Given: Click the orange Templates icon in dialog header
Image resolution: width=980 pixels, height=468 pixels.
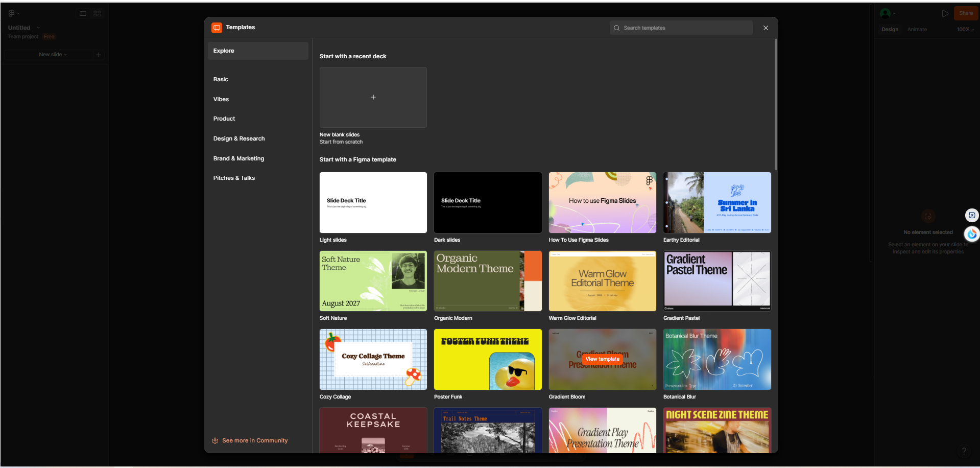Looking at the screenshot, I should 217,28.
